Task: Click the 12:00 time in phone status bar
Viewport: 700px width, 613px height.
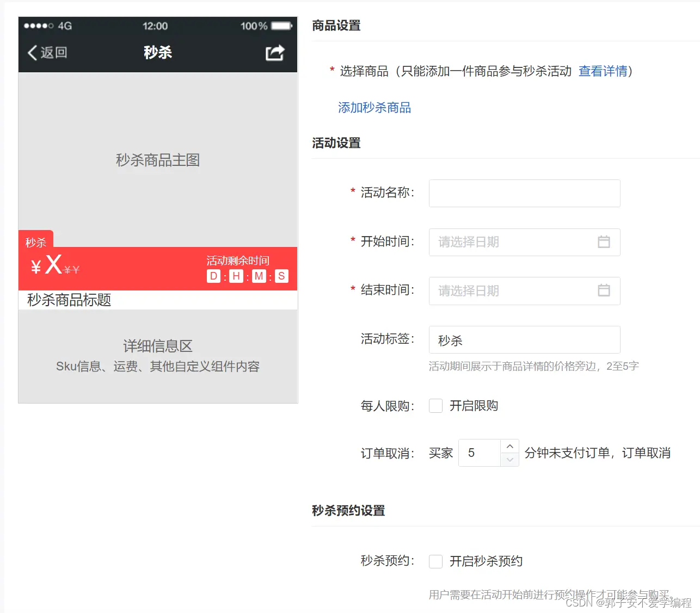Action: point(155,26)
